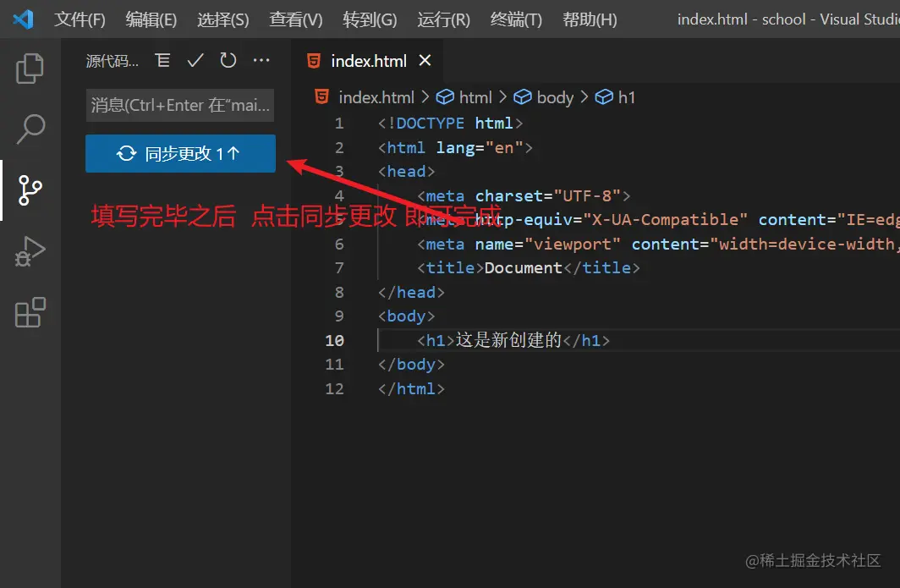Click the 同步更改 sync changes button

pyautogui.click(x=180, y=153)
